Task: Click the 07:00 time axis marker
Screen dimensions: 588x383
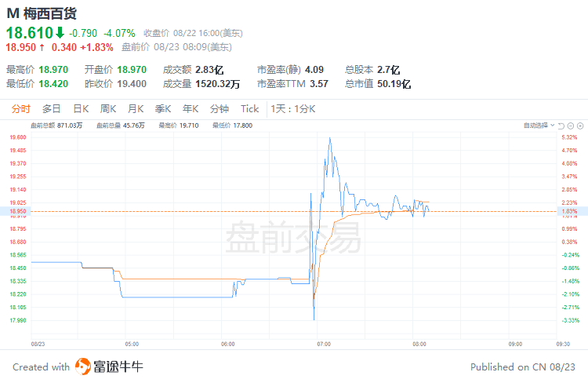Action: coord(324,344)
